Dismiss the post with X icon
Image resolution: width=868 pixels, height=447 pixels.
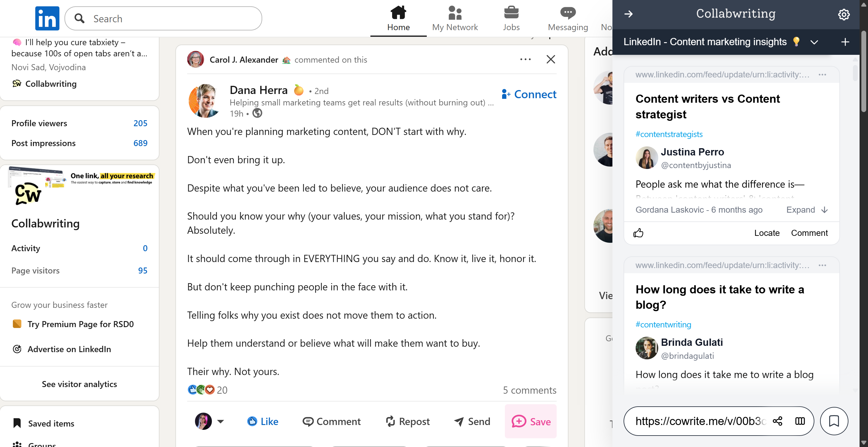coord(551,60)
